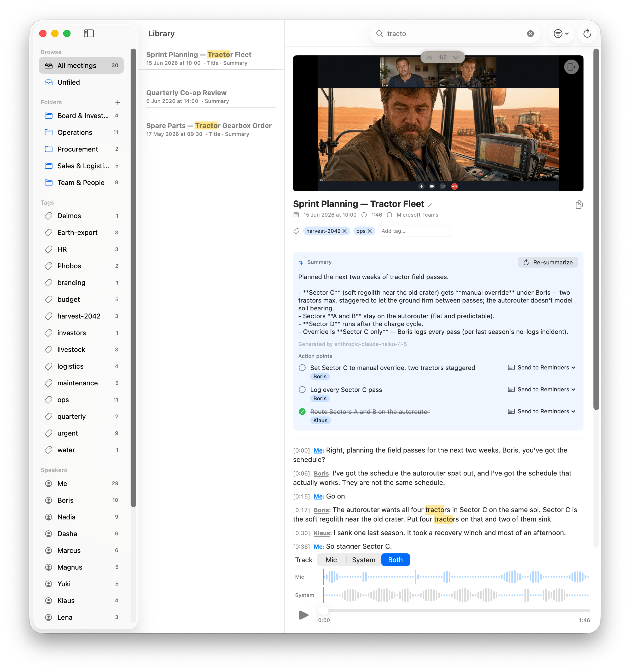The width and height of the screenshot is (630, 672).
Task: Filter by speaker Yuki
Action: pos(81,584)
